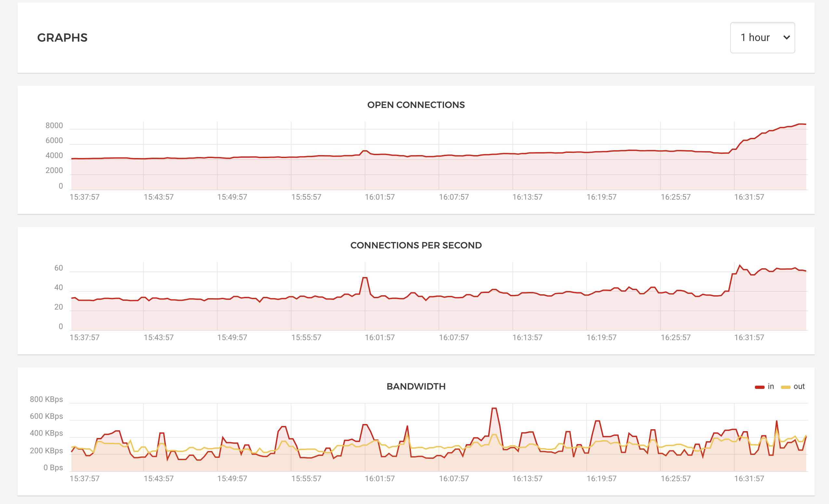Click the dropdown chevron arrow icon
This screenshot has height=504, width=829.
[x=786, y=38]
